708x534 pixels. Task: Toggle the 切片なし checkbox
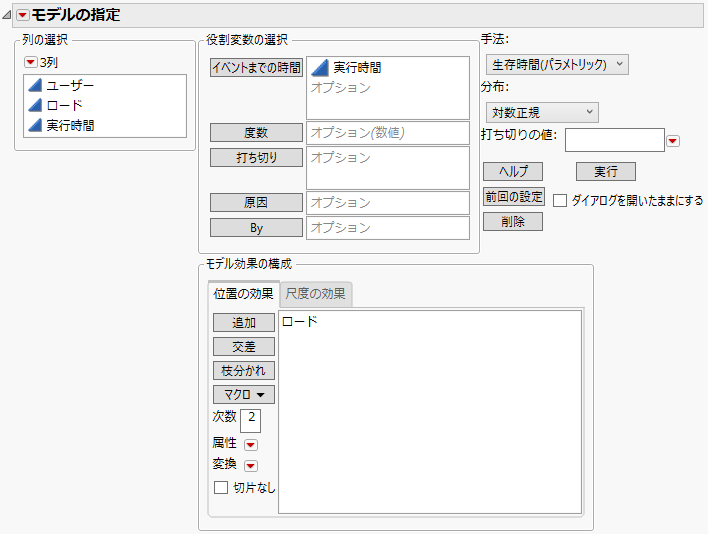pos(221,488)
